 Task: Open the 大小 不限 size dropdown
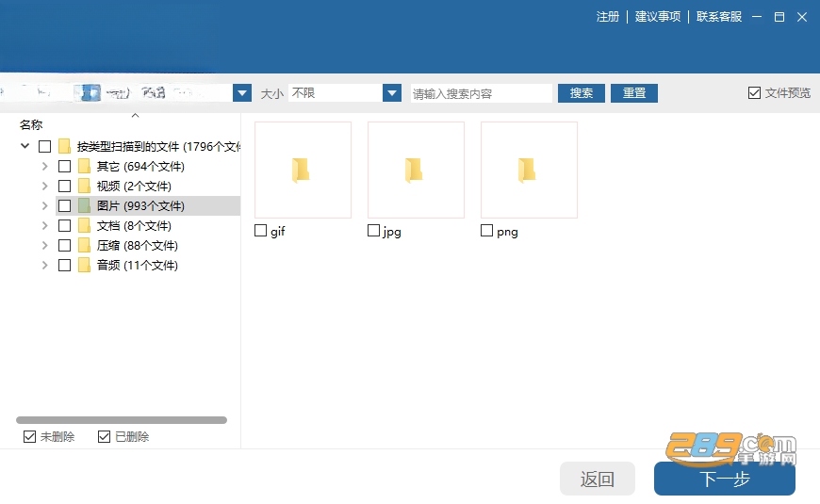tap(392, 93)
